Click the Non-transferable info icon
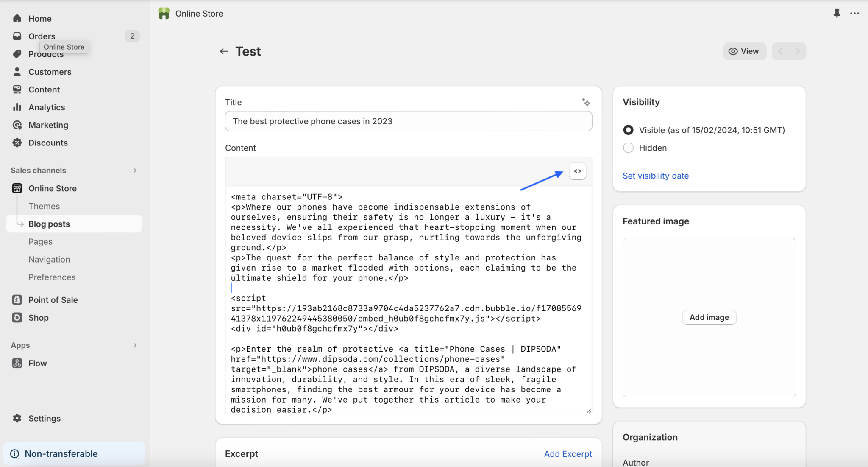Image resolution: width=868 pixels, height=467 pixels. (14, 454)
